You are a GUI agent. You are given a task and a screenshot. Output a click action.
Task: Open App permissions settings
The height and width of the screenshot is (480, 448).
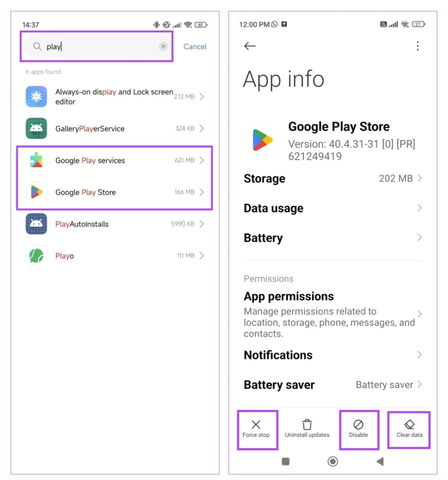pos(333,314)
